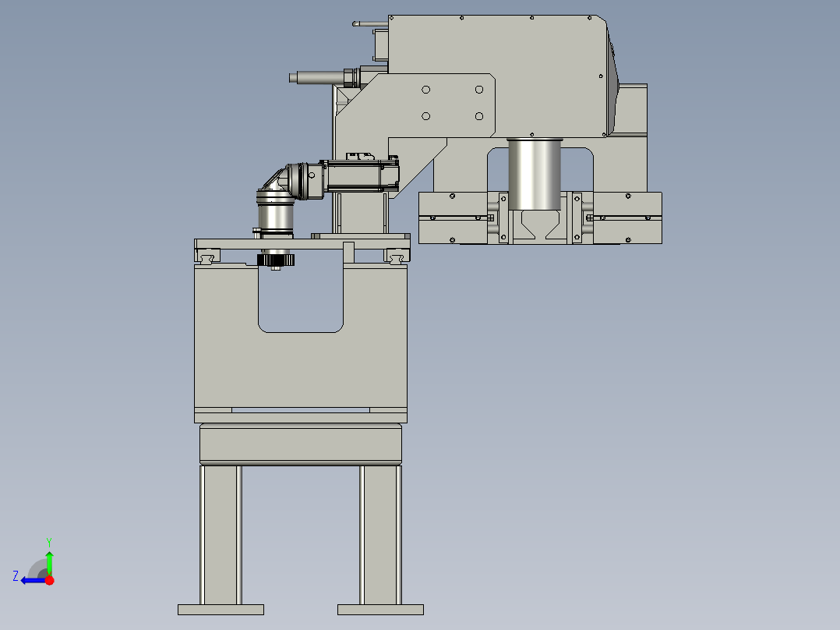Select the right gripper clamp block

coord(627,218)
